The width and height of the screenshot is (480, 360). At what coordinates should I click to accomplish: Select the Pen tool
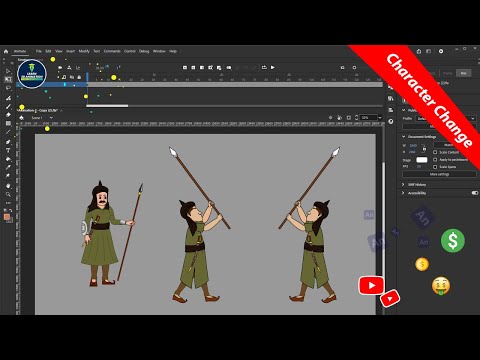8,142
